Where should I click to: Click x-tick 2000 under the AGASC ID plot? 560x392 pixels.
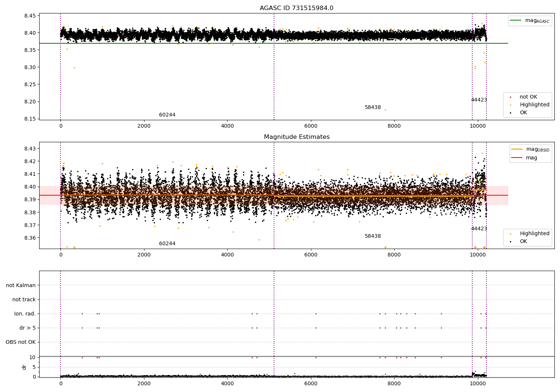[x=144, y=126]
